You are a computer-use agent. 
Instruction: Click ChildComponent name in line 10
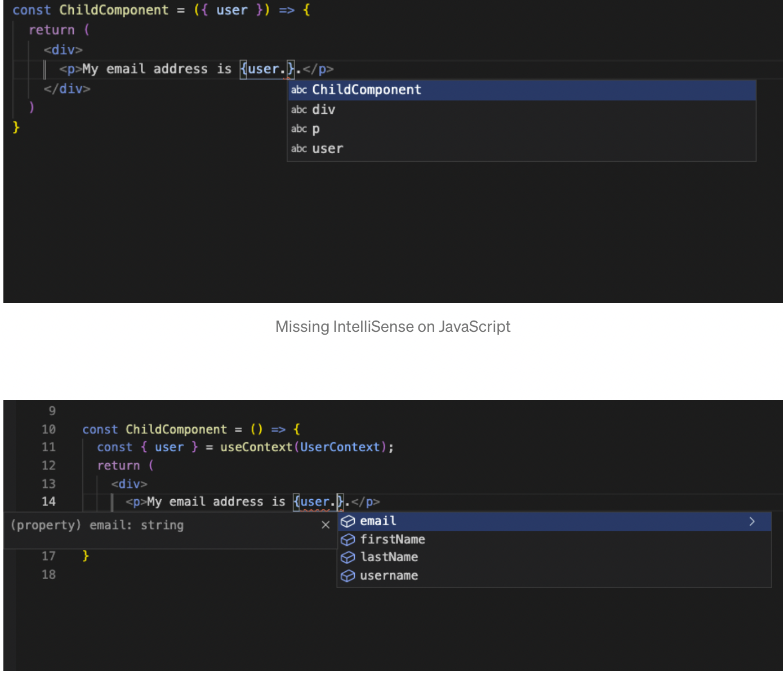(176, 429)
